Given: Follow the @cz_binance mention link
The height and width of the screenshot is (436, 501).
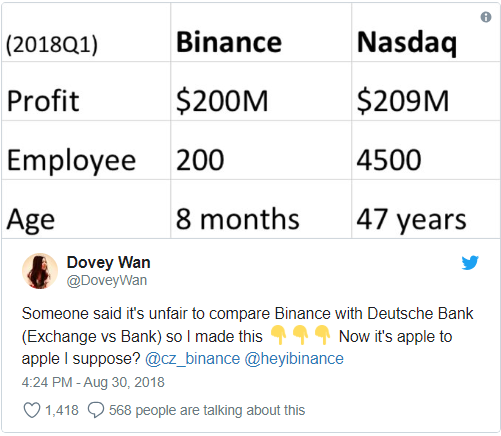Looking at the screenshot, I should coord(192,359).
